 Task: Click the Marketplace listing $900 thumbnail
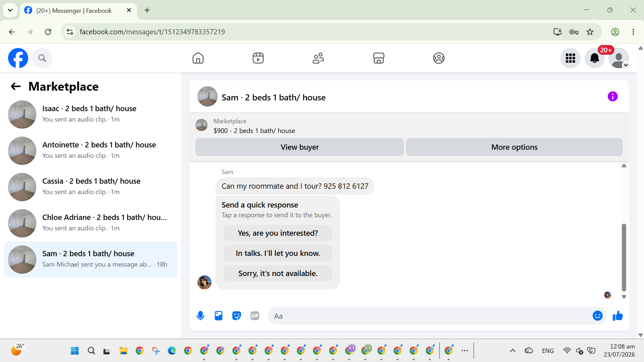tap(201, 125)
